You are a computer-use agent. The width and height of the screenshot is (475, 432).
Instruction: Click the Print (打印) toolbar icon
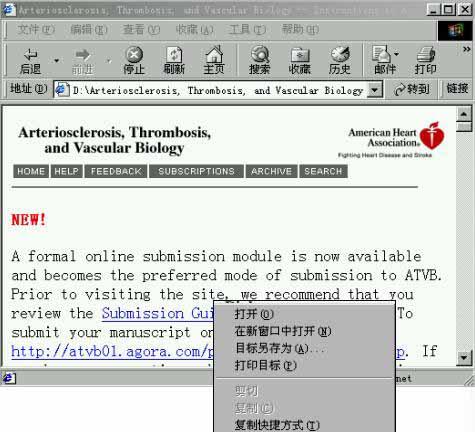click(x=425, y=60)
